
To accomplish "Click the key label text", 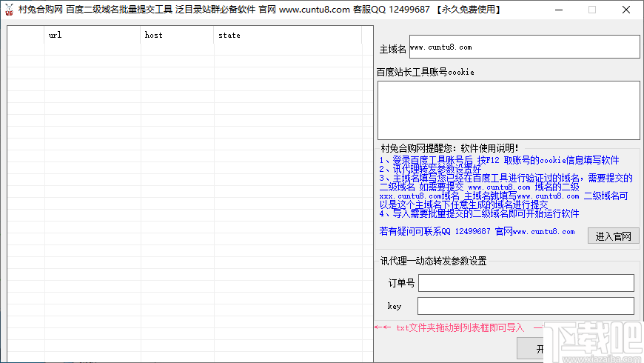I will point(395,306).
